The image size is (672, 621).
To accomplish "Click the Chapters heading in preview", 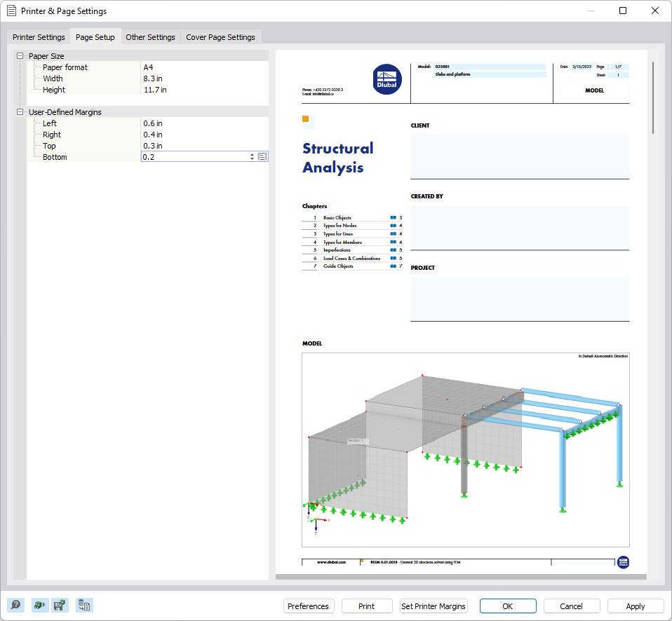I will click(x=314, y=206).
